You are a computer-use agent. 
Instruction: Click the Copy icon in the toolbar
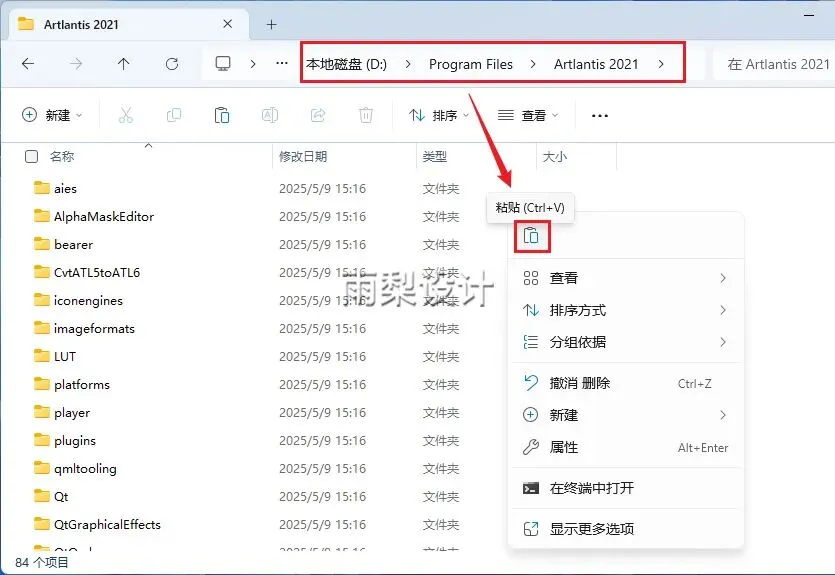click(174, 115)
